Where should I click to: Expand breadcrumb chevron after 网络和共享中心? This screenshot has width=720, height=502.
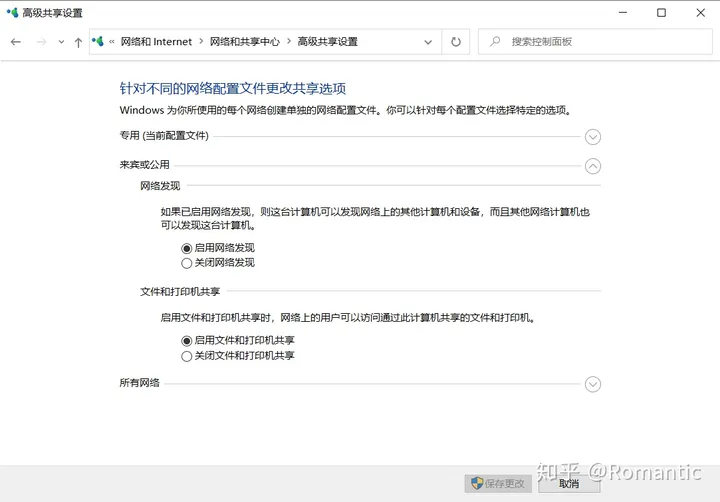coord(289,41)
